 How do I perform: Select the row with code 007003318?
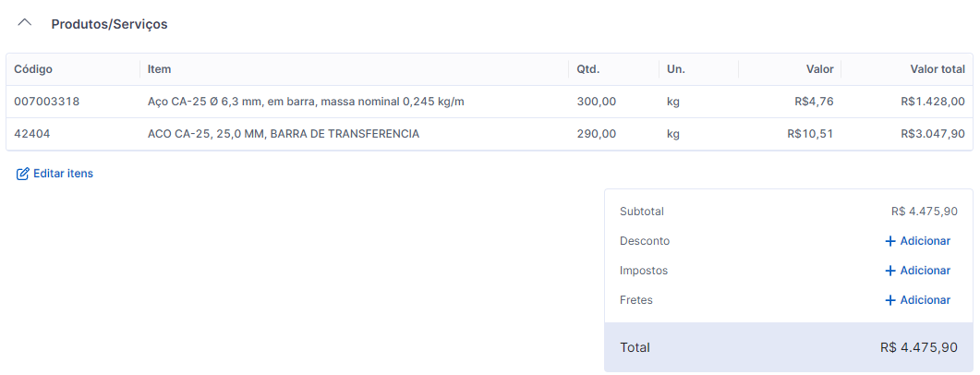pos(47,102)
